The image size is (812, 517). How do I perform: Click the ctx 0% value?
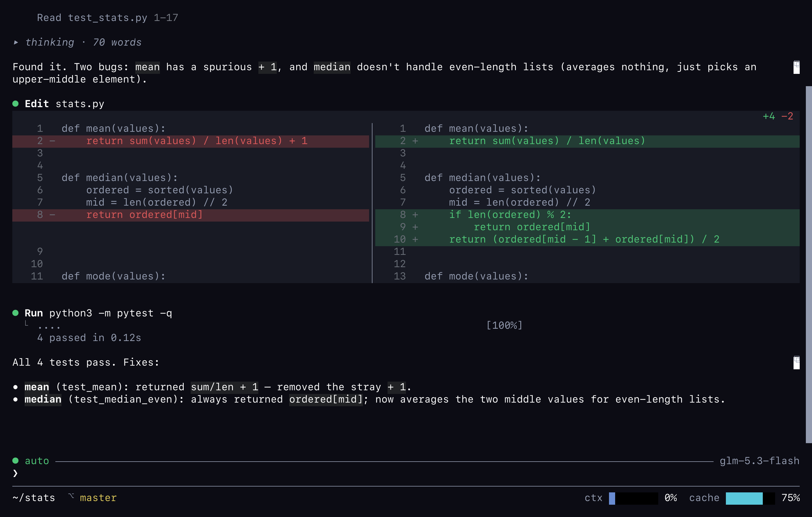click(x=671, y=498)
